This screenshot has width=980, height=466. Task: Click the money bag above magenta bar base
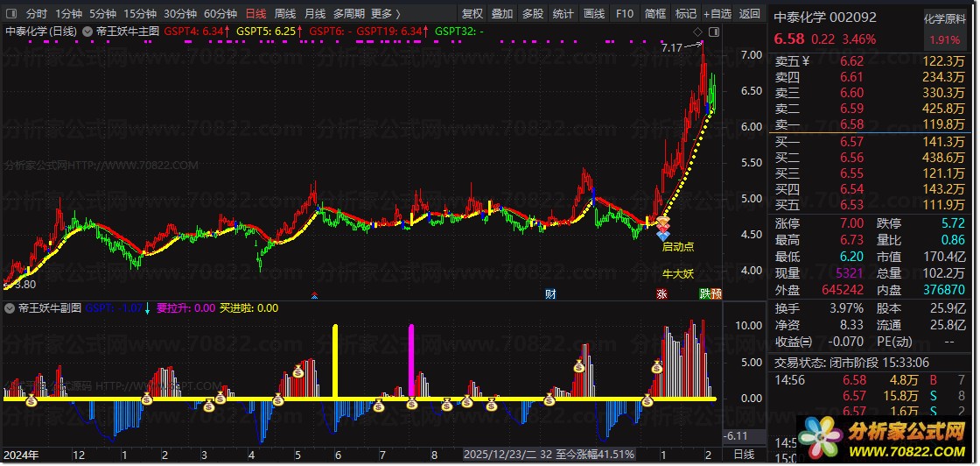click(411, 403)
